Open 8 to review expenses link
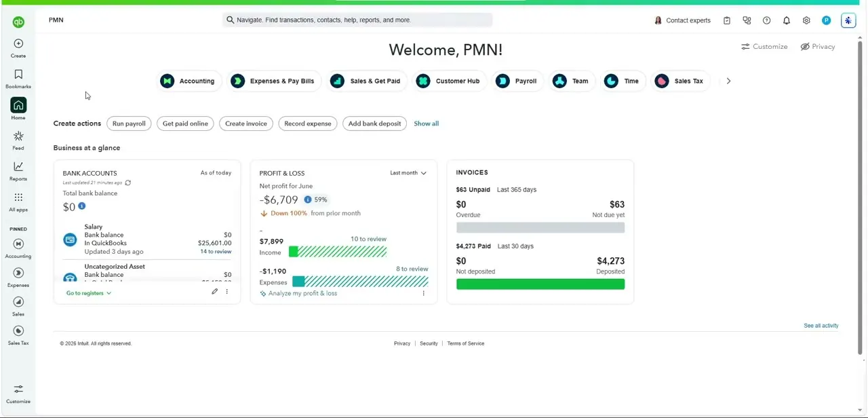 [412, 269]
